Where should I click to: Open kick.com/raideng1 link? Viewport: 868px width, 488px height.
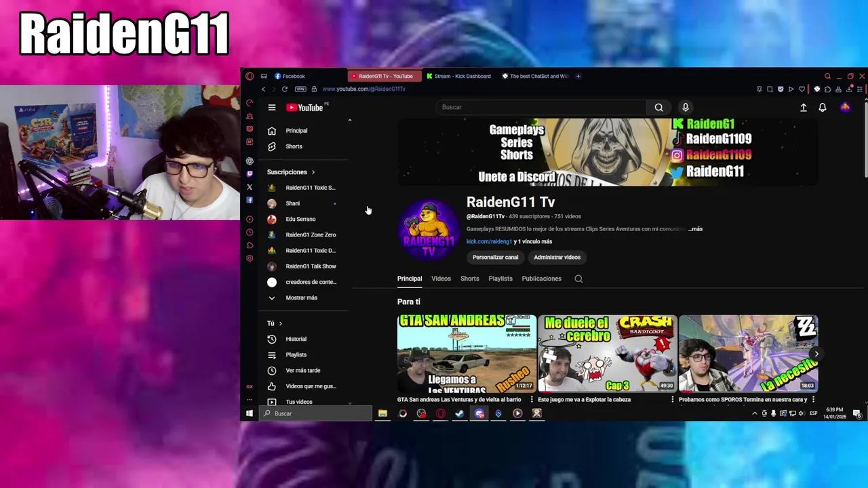pos(489,241)
